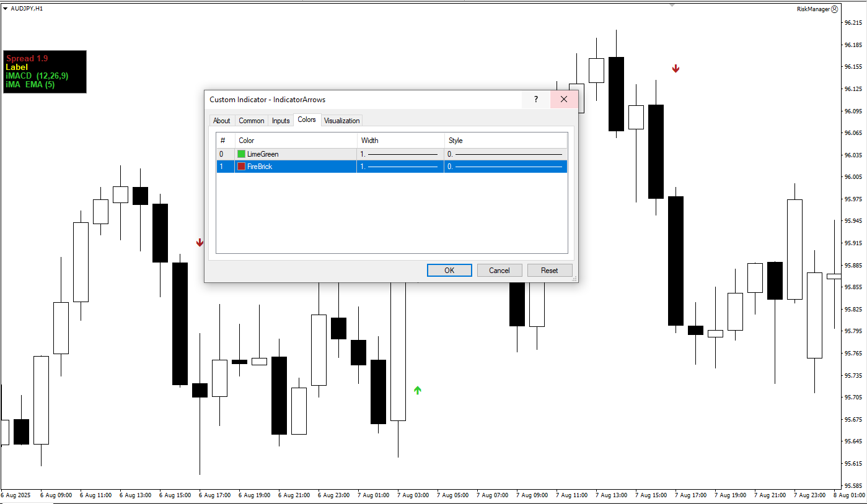Select the FireBrick color swatch
The image size is (867, 504).
(241, 166)
